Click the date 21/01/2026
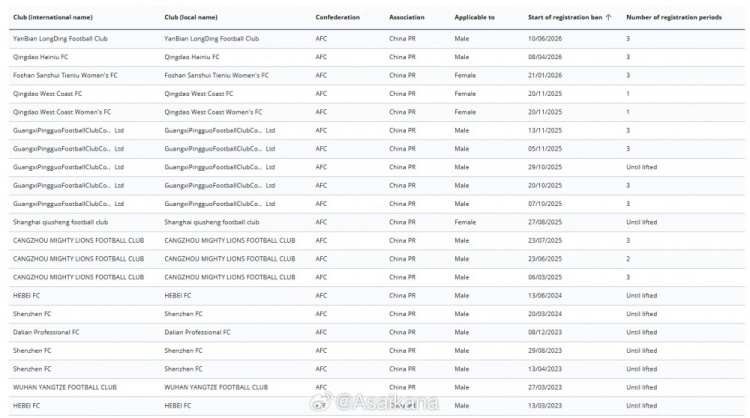 click(545, 76)
